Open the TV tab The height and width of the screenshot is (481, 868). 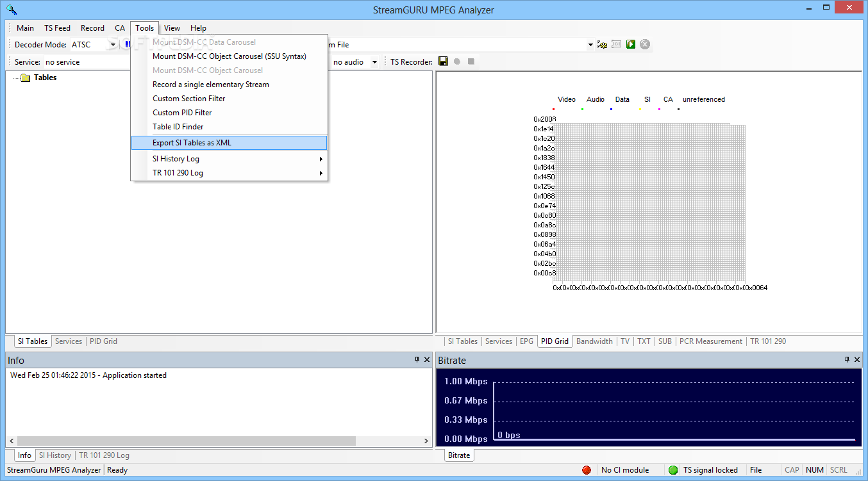coord(625,341)
